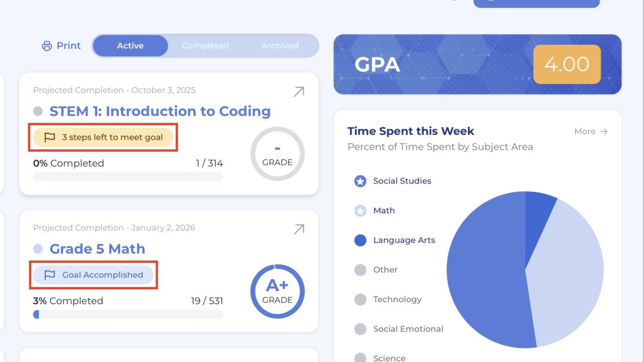Toggle the Technology subject legend dot
Viewport: 644px width, 362px height.
click(x=360, y=300)
